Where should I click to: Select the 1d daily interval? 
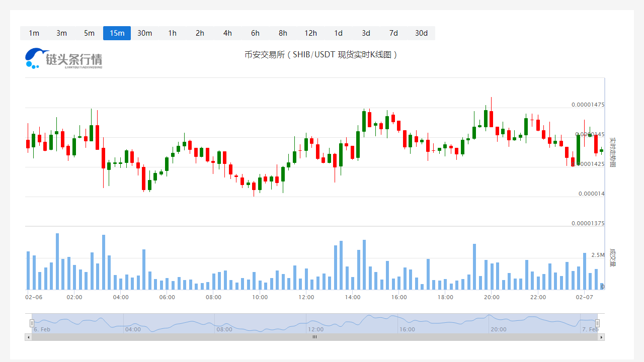[x=338, y=33]
